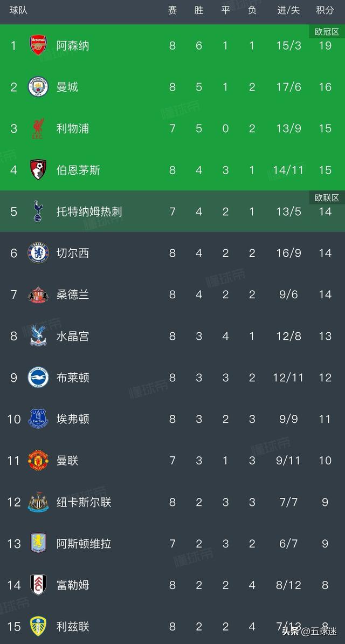Screen dimensions: 345x644
Task: Click the 欧冠区 zone label
Action: [x=327, y=32]
